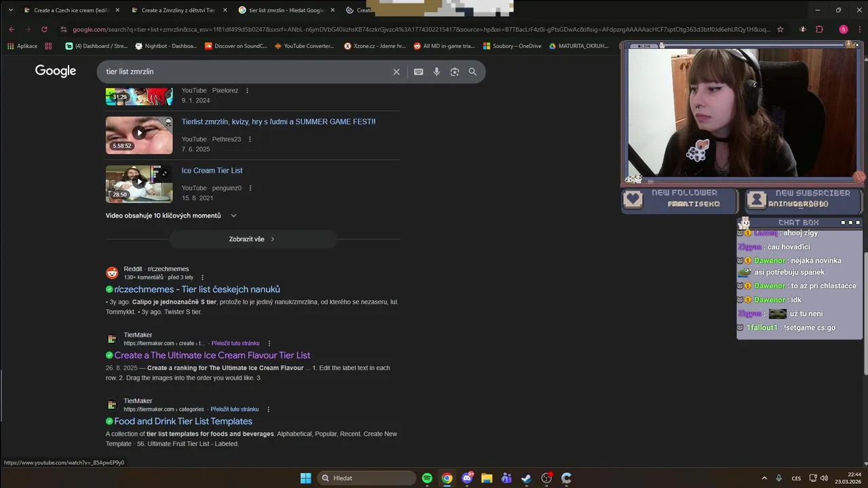Open the tray volume speaker icon
868x488 pixels.
coord(824,478)
